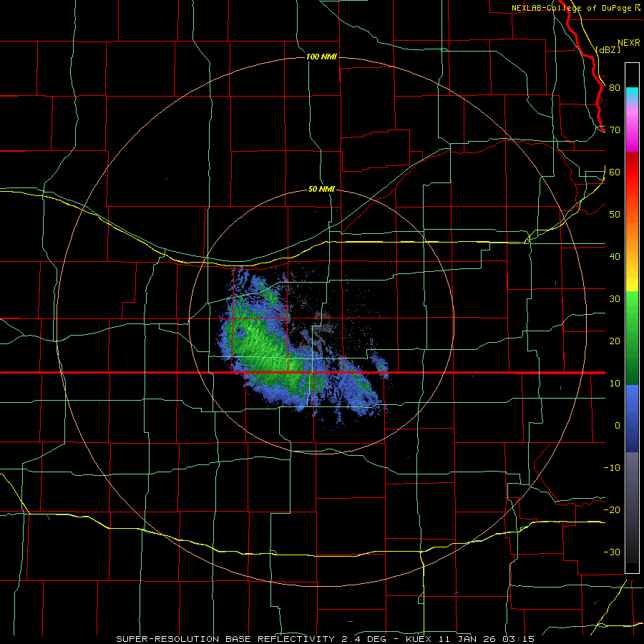Click the -30 value on the dBZ scale
The width and height of the screenshot is (644, 644).
point(612,552)
